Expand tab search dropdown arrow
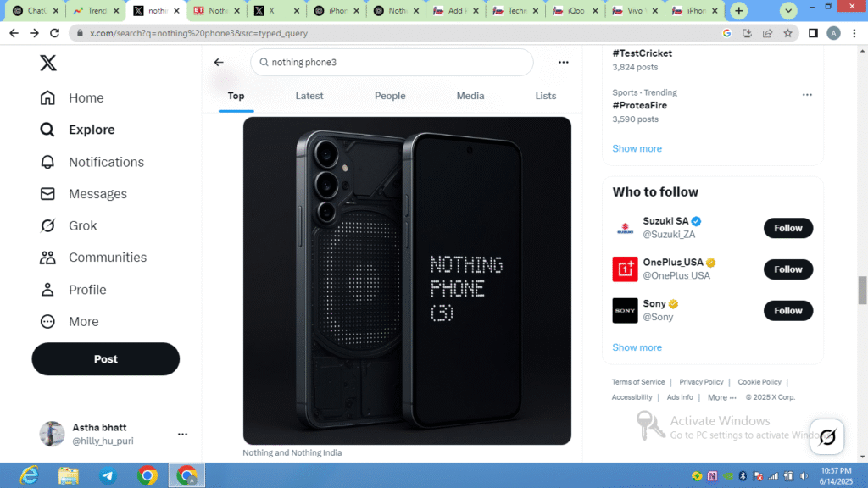Screen dimensions: 868x488 pyautogui.click(x=788, y=10)
